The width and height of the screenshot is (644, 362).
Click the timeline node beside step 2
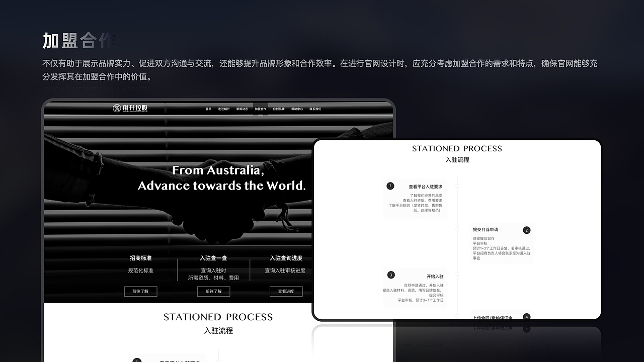[x=457, y=230]
